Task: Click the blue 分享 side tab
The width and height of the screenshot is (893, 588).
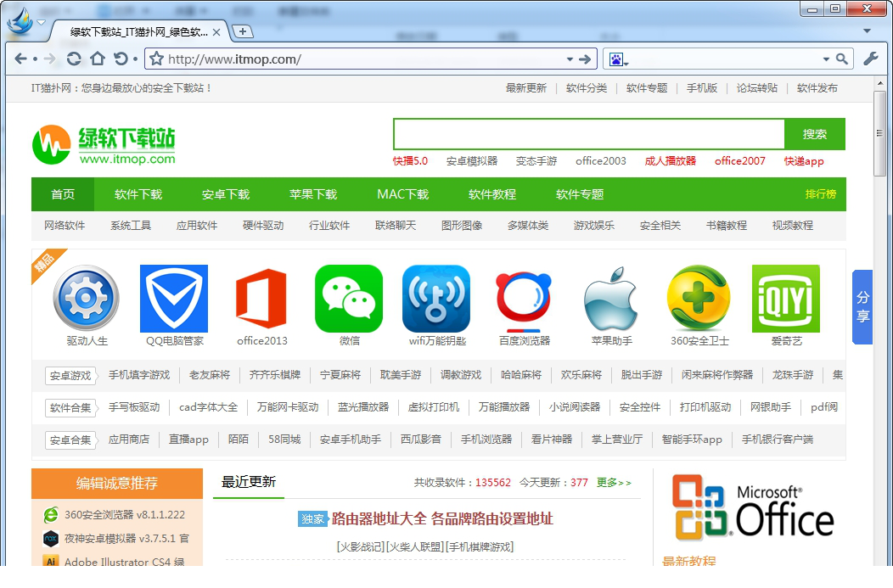Action: [x=862, y=307]
